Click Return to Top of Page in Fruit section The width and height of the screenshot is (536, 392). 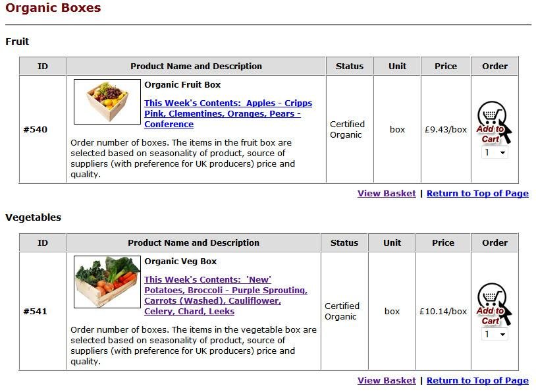point(477,193)
